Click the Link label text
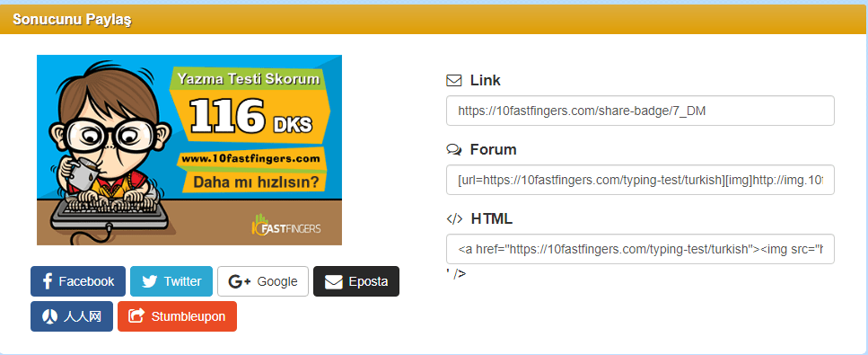This screenshot has width=868, height=355. pyautogui.click(x=486, y=80)
